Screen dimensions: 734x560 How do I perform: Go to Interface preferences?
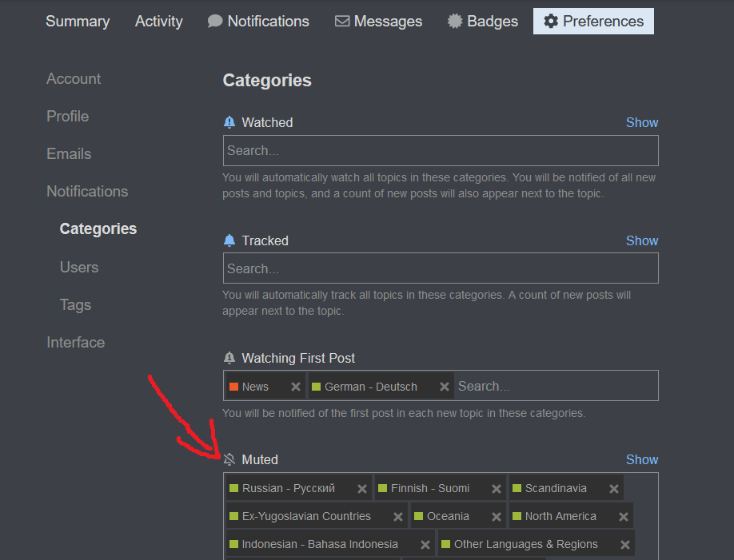click(75, 342)
